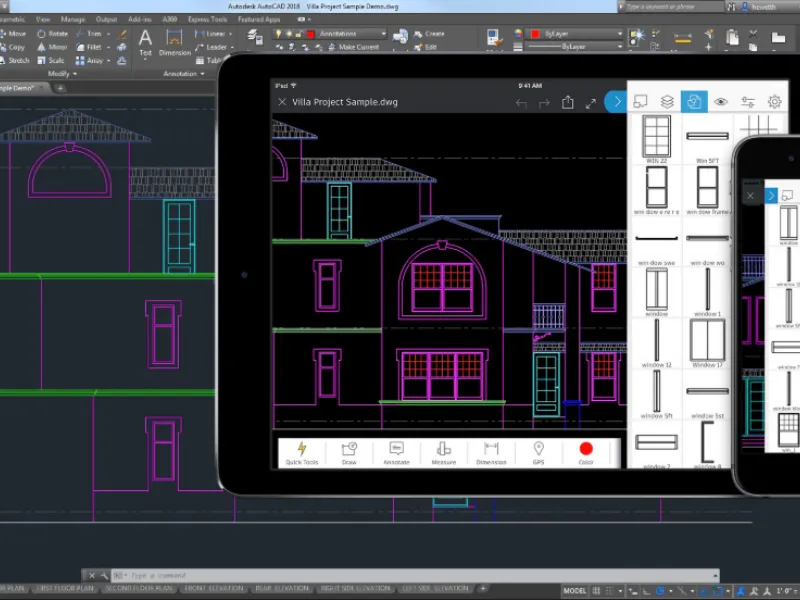
Task: Open the settings gear on the iPad panel
Action: coord(774,102)
